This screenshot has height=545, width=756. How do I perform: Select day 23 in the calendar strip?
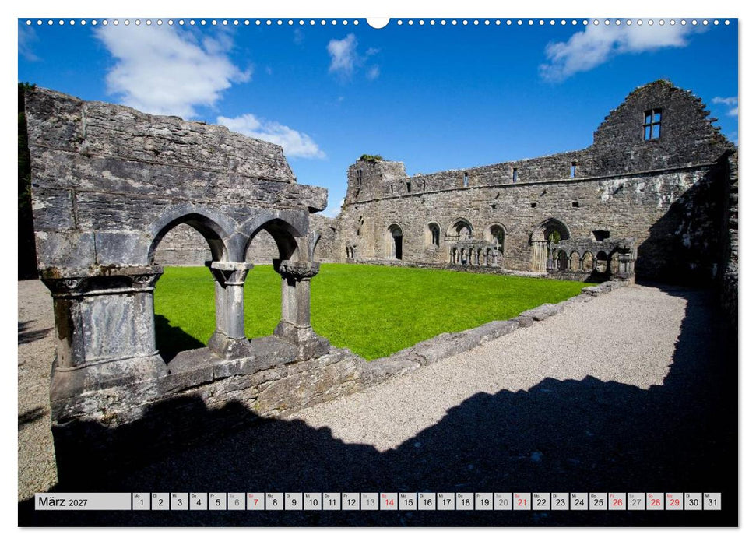tap(561, 501)
